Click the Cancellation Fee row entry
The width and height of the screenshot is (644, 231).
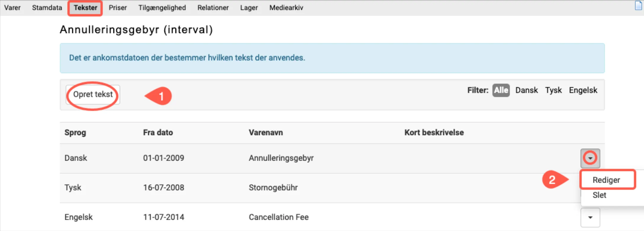click(279, 217)
